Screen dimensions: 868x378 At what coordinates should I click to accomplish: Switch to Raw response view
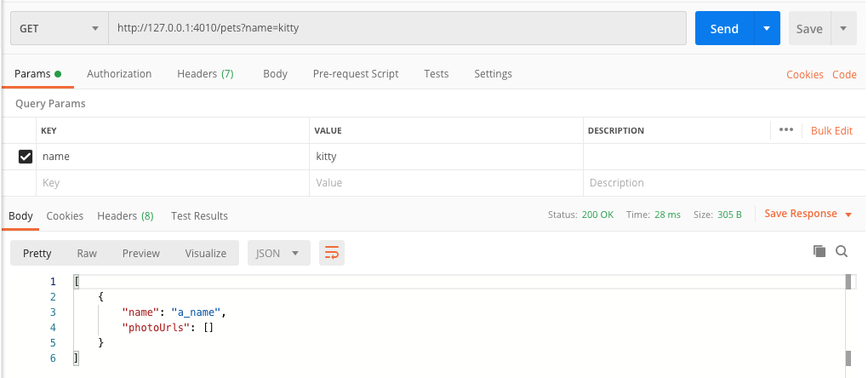87,253
